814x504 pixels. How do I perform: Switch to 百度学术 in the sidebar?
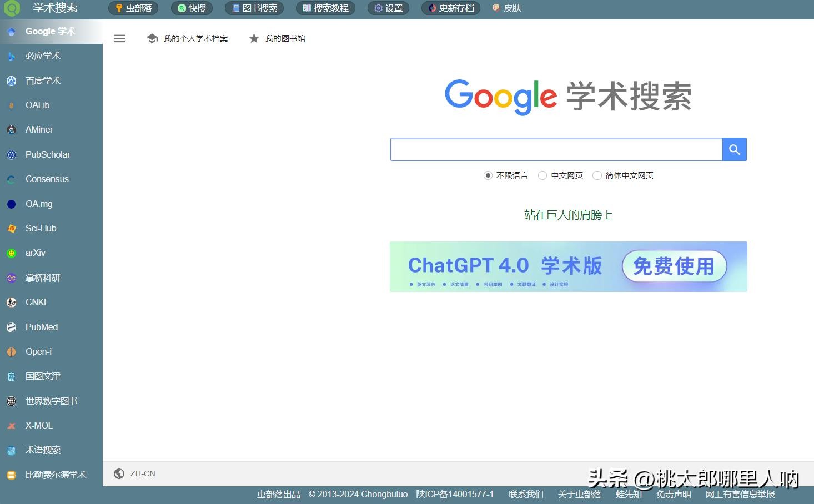(x=43, y=80)
